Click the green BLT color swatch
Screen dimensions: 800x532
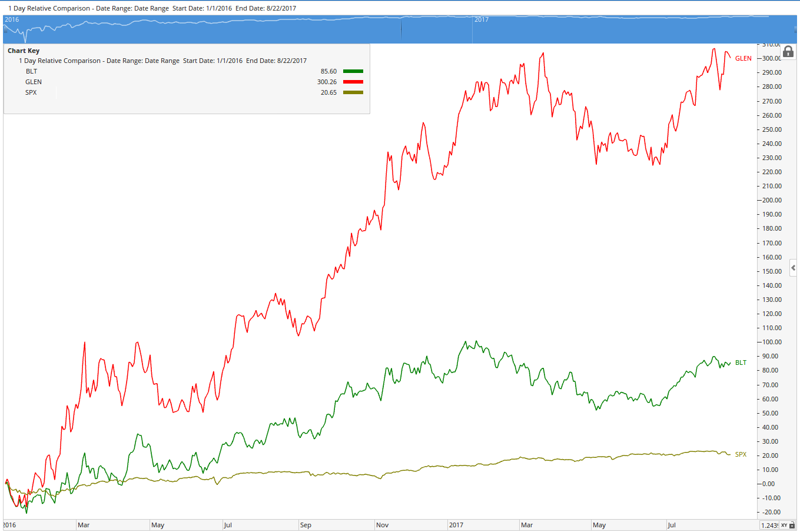tap(353, 71)
